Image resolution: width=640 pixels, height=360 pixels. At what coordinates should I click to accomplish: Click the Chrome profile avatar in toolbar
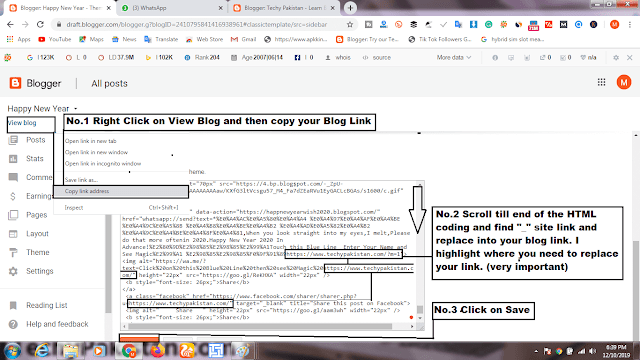(614, 24)
